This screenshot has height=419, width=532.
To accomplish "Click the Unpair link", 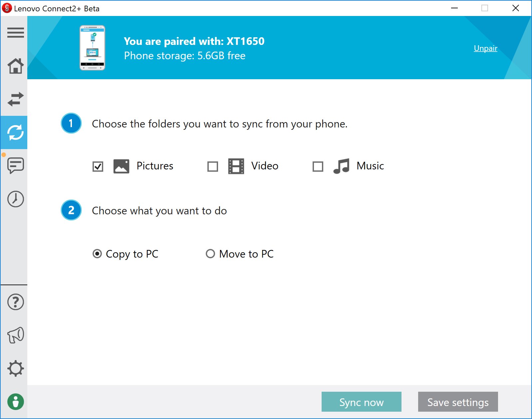I will (x=485, y=48).
